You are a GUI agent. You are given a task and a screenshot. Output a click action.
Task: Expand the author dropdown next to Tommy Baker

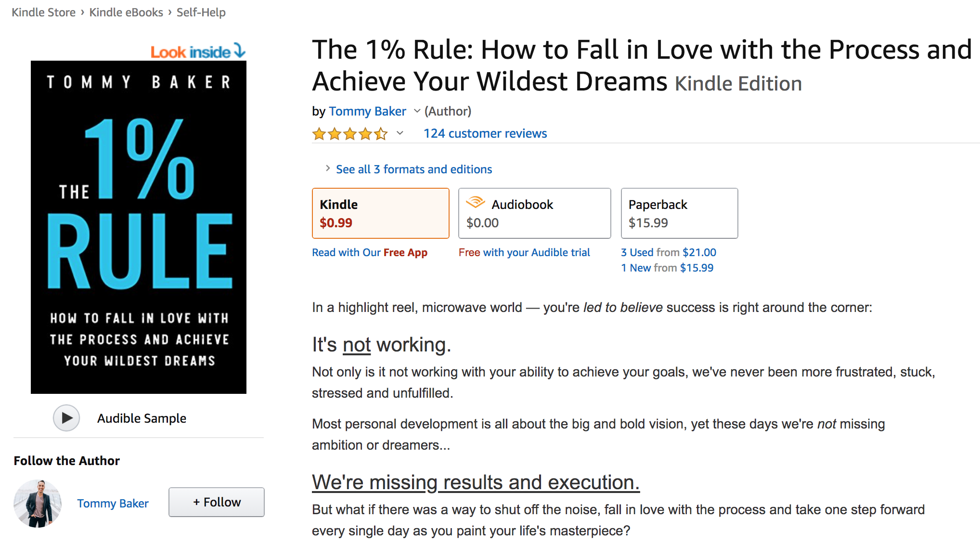[417, 111]
